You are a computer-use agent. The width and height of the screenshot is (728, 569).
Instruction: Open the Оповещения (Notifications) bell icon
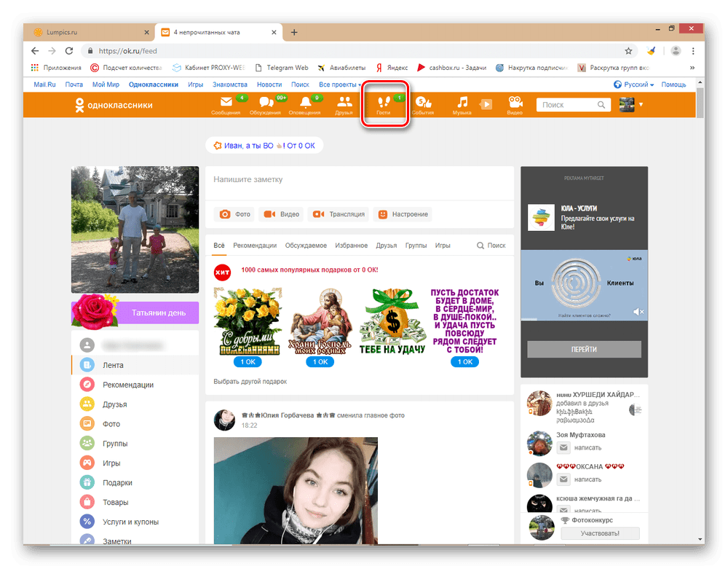(x=305, y=103)
